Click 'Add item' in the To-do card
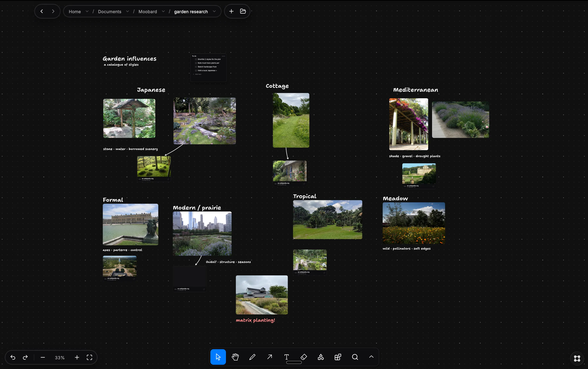 [198, 74]
